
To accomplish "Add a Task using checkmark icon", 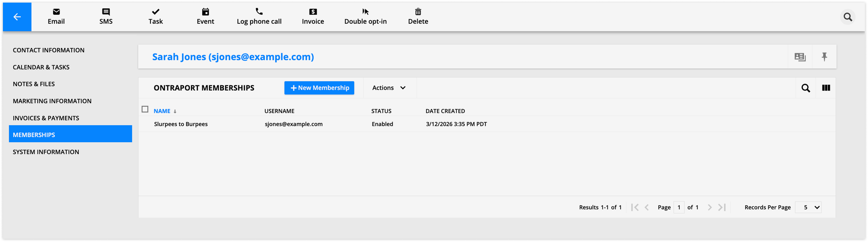I will [x=155, y=12].
